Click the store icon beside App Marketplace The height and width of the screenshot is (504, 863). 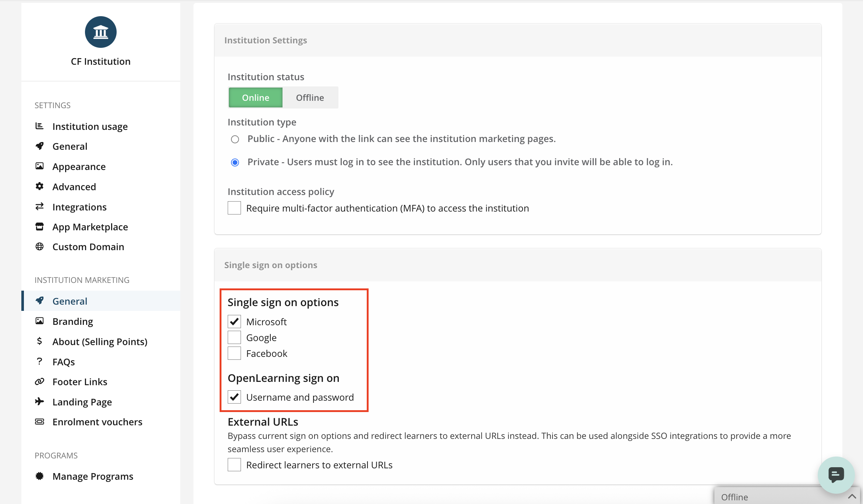pos(39,227)
